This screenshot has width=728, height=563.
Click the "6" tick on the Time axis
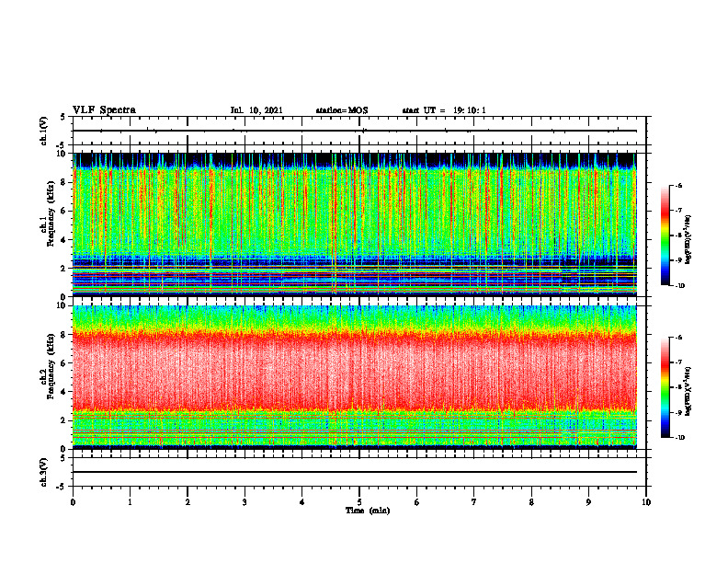click(417, 502)
